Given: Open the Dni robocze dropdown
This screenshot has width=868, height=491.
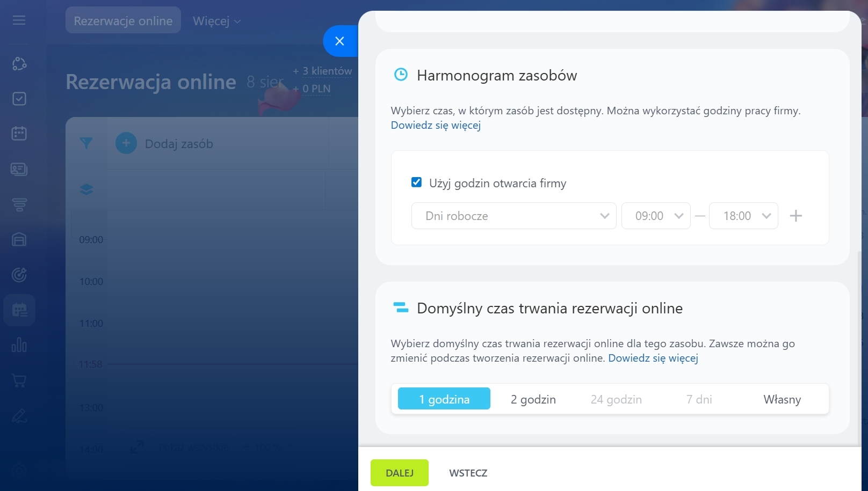Looking at the screenshot, I should pos(514,216).
